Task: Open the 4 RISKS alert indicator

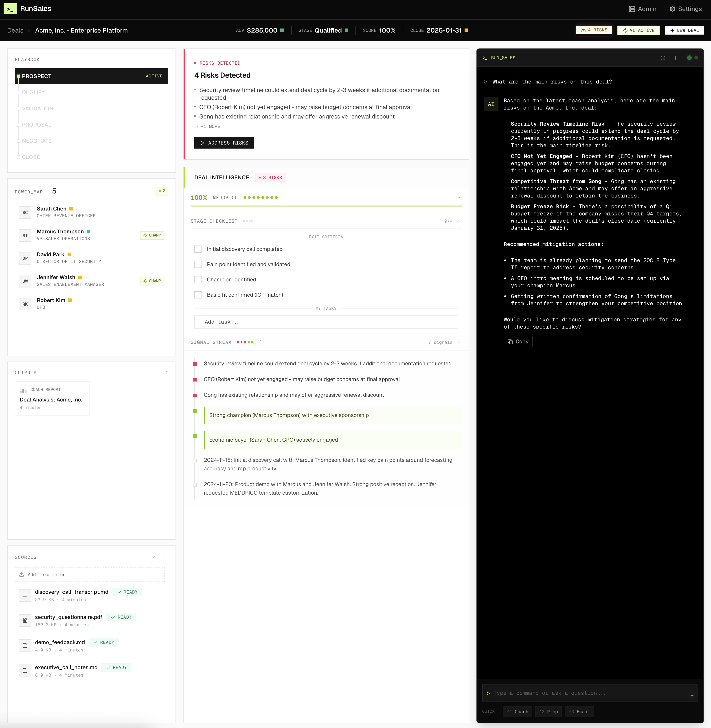Action: (594, 30)
